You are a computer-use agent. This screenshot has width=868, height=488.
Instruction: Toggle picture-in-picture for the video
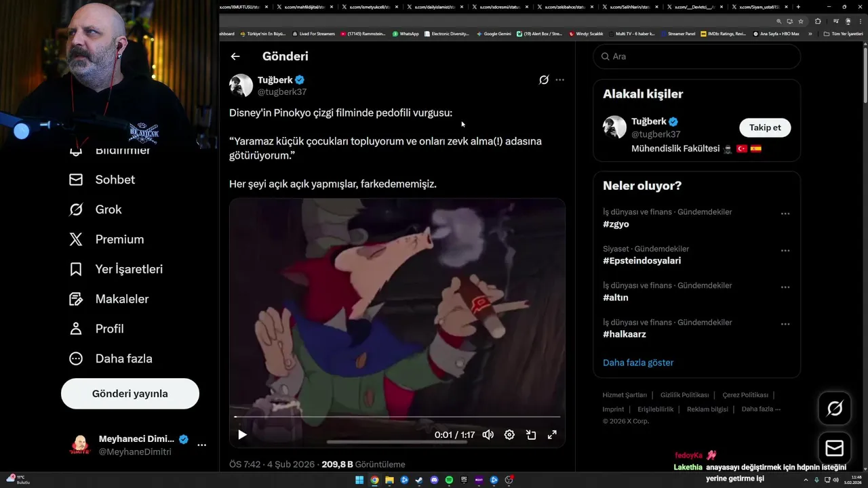click(531, 435)
